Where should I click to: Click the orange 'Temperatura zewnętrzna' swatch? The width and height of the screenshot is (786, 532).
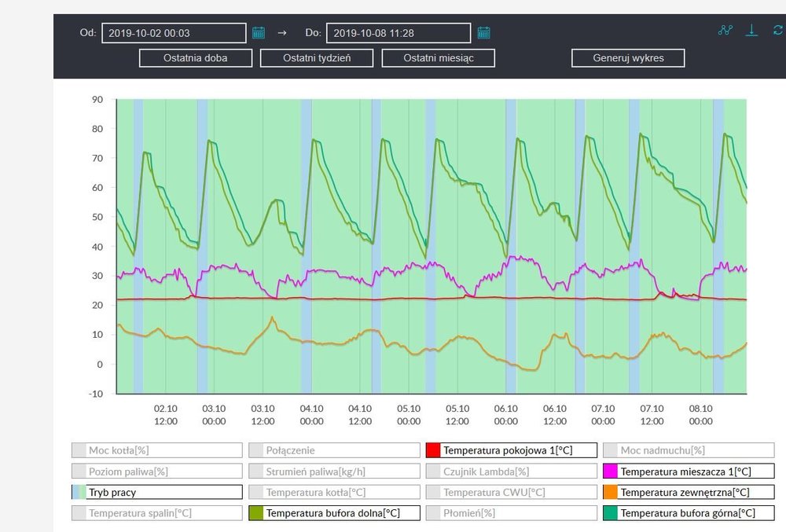point(610,492)
